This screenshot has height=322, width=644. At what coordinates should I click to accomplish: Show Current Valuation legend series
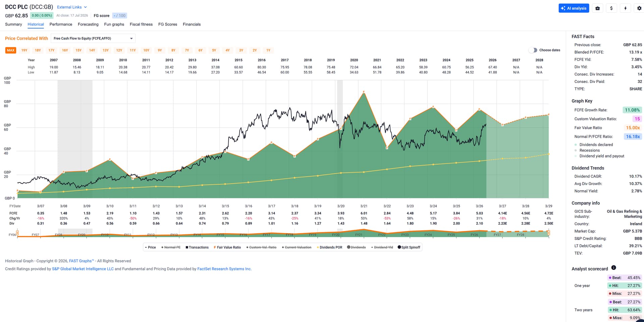coord(297,247)
